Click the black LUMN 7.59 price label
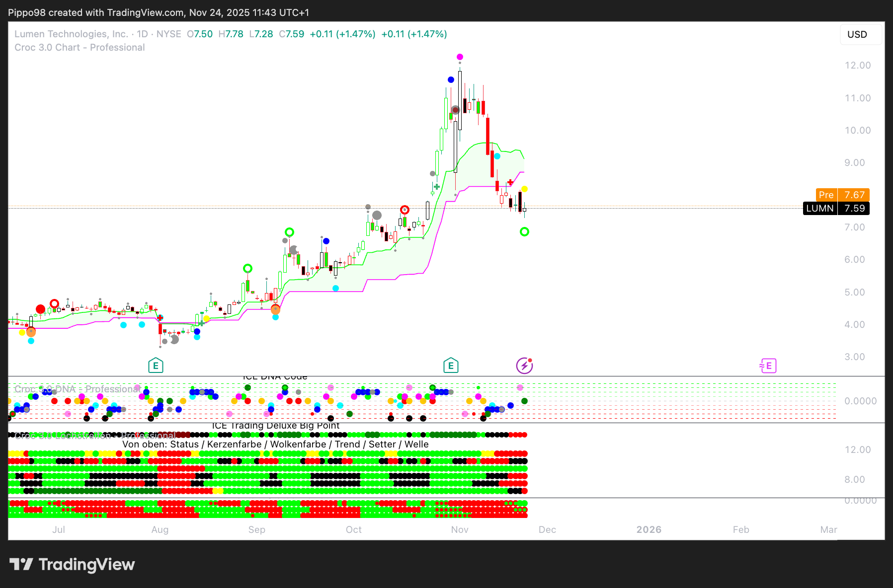Image resolution: width=893 pixels, height=588 pixels. [836, 208]
